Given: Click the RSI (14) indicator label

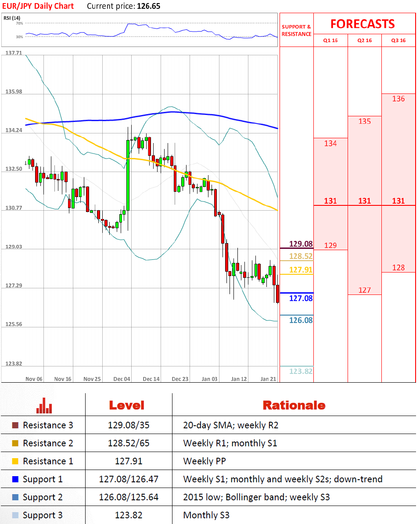Looking at the screenshot, I should pos(12,18).
